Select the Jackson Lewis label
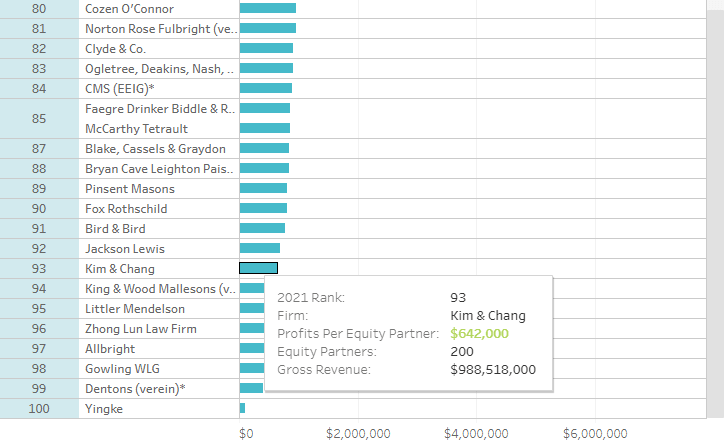The image size is (726, 444). [125, 249]
